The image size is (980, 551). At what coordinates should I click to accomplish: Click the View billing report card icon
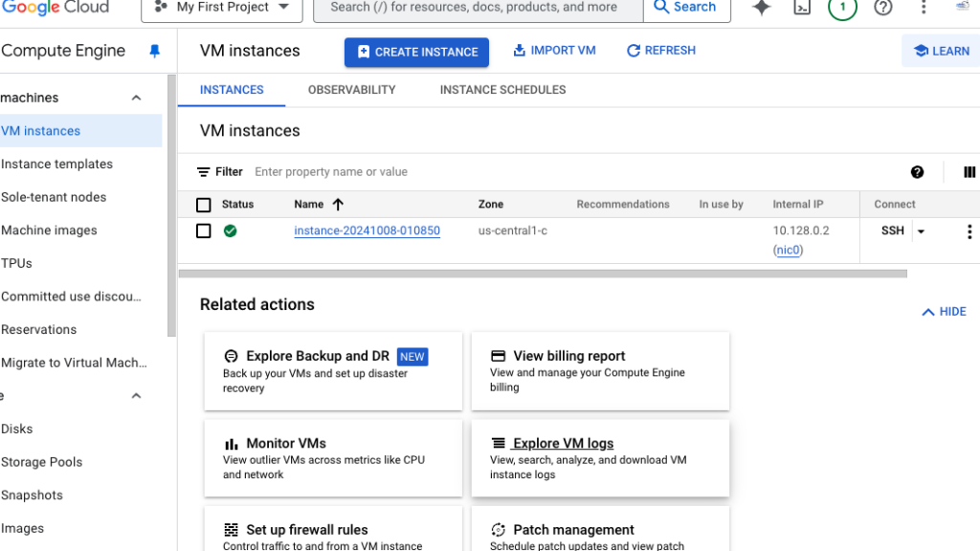tap(498, 356)
